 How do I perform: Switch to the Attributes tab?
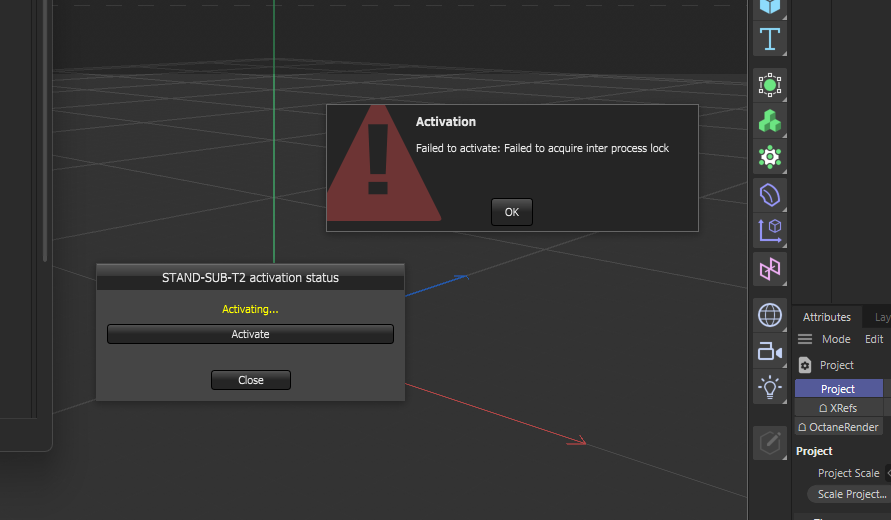pos(826,317)
